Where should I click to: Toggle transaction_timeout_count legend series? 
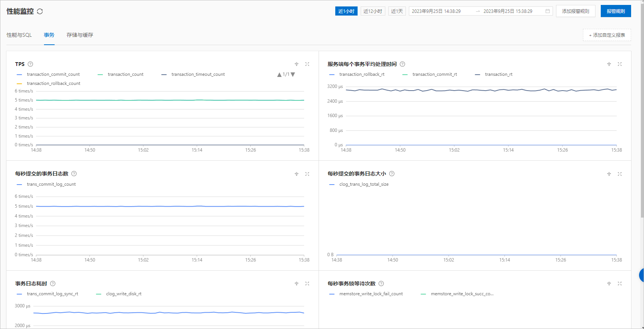[193, 74]
